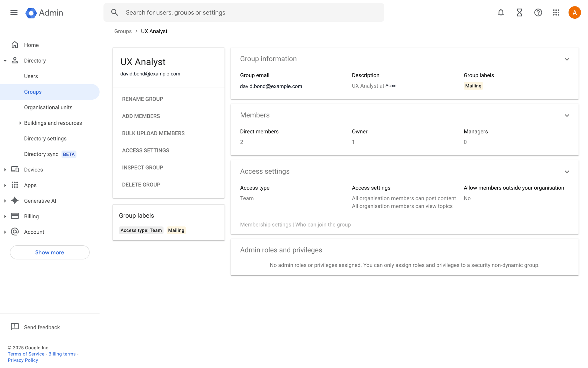Open Directory sync BETA
Viewport: 588px width, 368px height.
(50, 154)
